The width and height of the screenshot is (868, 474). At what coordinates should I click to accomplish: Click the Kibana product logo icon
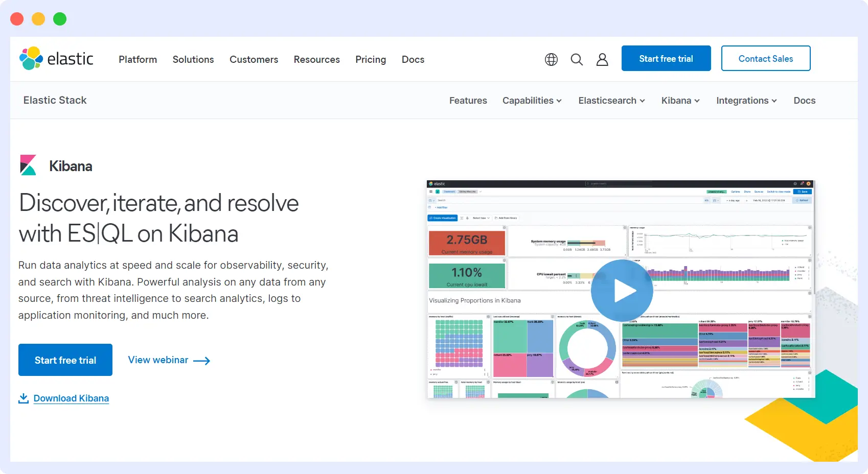click(x=28, y=165)
